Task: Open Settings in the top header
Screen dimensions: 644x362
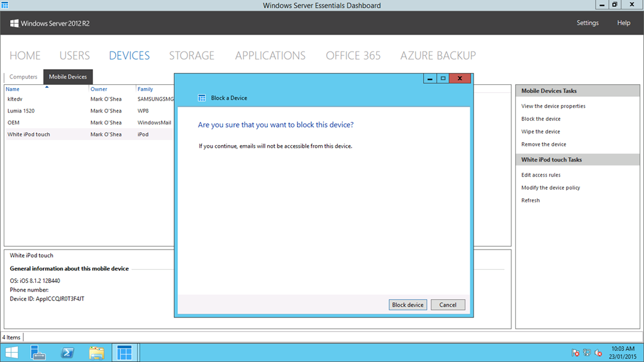Action: (x=587, y=23)
